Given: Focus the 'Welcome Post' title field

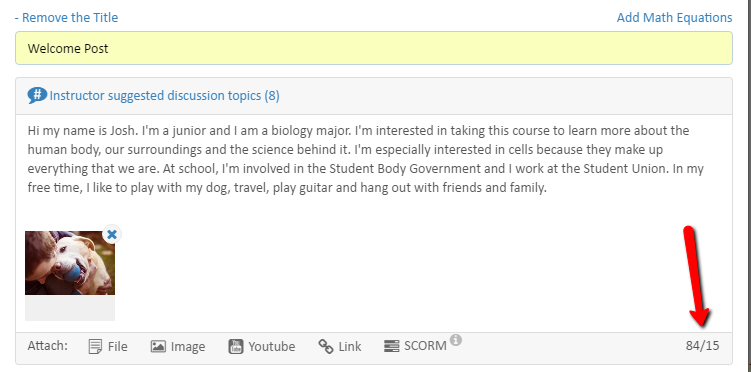Looking at the screenshot, I should [374, 48].
